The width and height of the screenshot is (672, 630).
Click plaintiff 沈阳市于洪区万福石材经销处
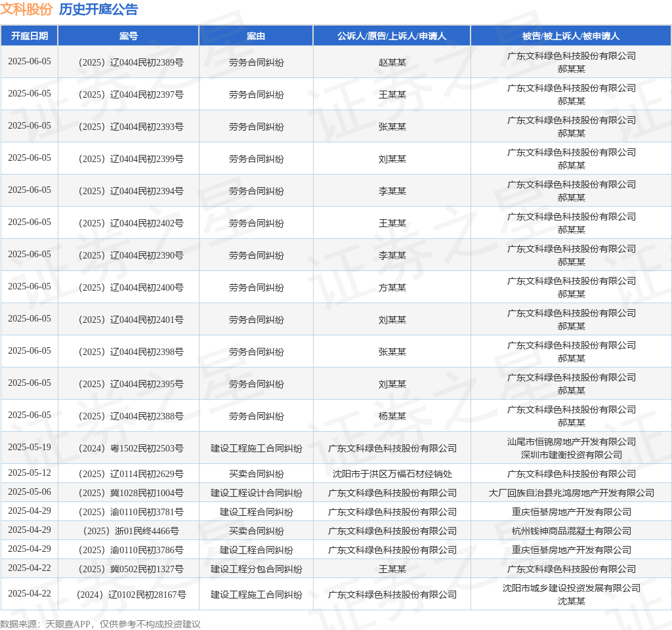click(392, 474)
